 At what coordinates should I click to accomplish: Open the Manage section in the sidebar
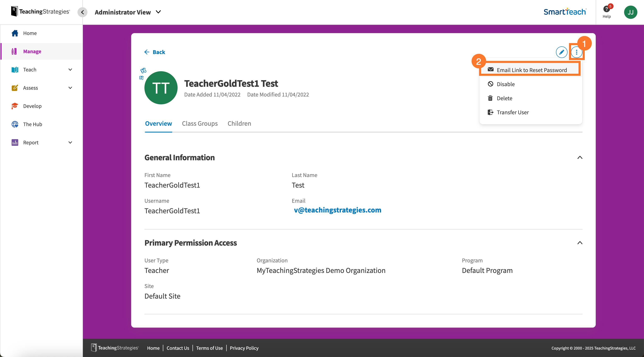tap(32, 52)
